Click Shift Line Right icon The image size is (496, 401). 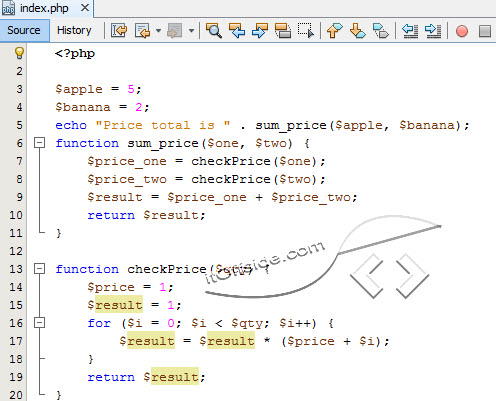pos(433,31)
